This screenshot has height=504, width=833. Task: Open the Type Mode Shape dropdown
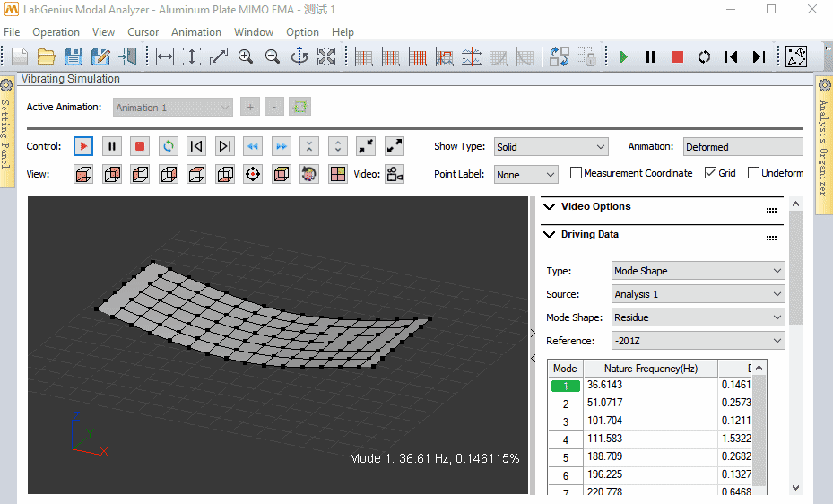[x=699, y=271]
